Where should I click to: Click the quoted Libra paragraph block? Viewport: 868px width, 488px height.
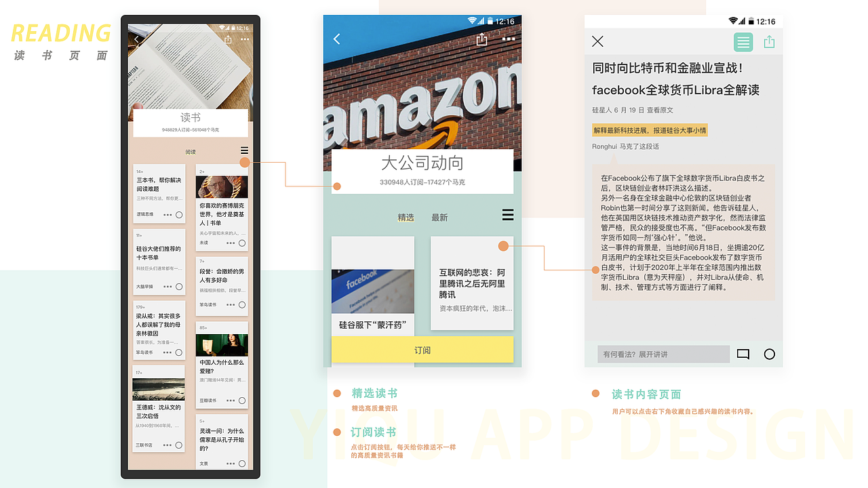(x=683, y=232)
